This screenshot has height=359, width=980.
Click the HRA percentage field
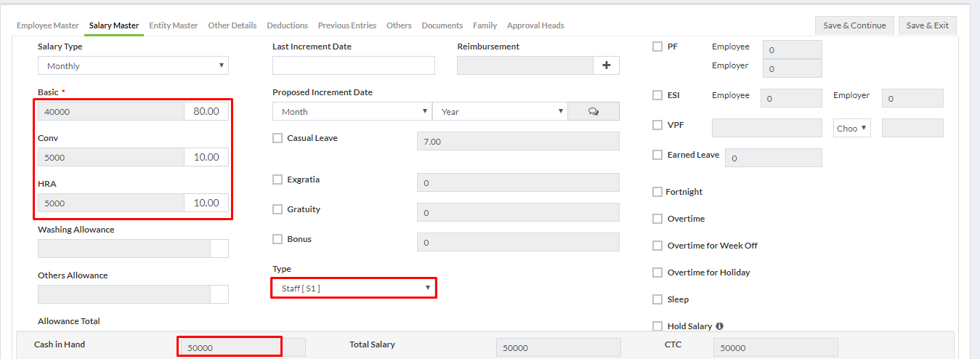206,203
